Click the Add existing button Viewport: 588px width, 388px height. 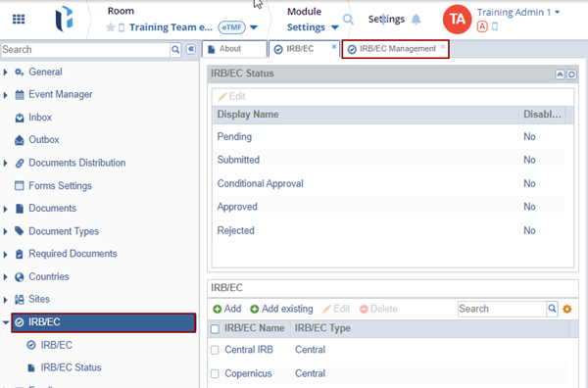click(x=281, y=309)
